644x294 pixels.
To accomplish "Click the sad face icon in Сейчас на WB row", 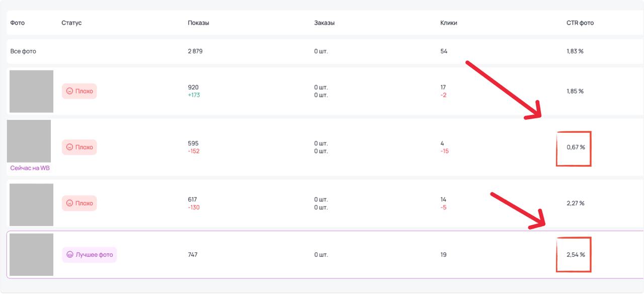I will (x=69, y=147).
